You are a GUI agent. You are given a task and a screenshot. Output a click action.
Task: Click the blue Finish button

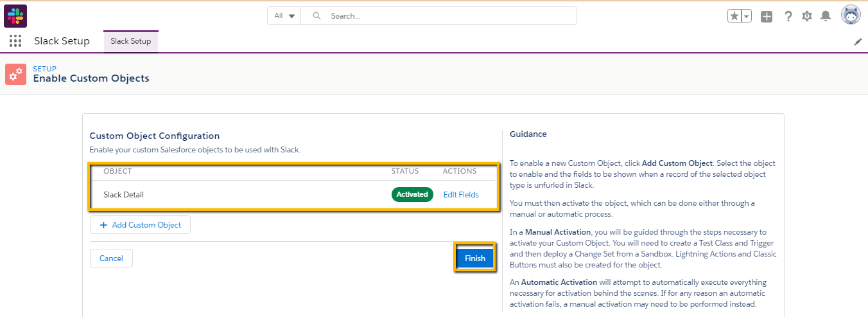(x=475, y=258)
